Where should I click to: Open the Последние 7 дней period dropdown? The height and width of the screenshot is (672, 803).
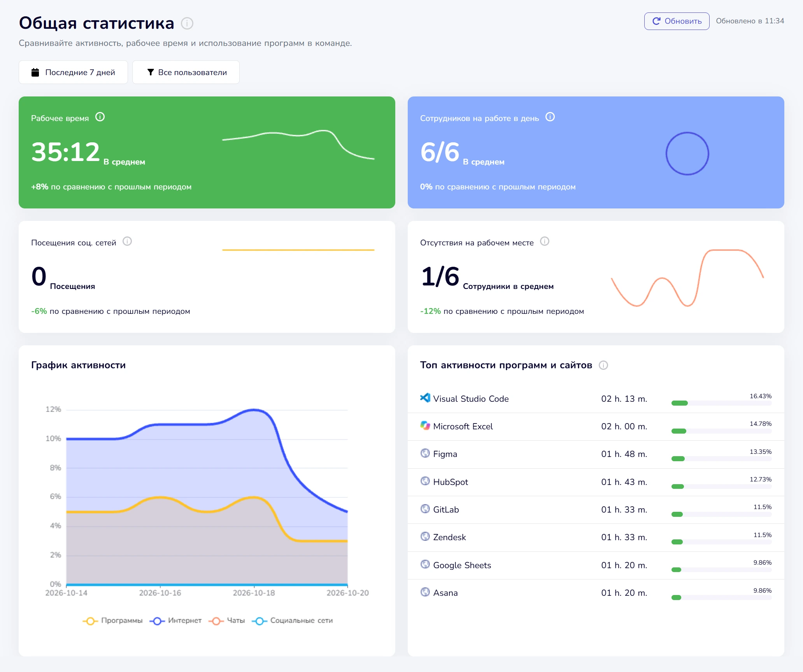[x=73, y=72]
